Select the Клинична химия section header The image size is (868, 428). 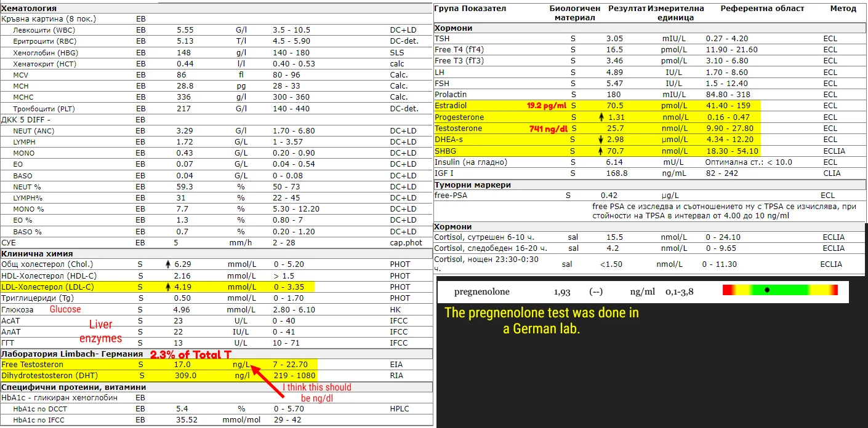click(37, 253)
